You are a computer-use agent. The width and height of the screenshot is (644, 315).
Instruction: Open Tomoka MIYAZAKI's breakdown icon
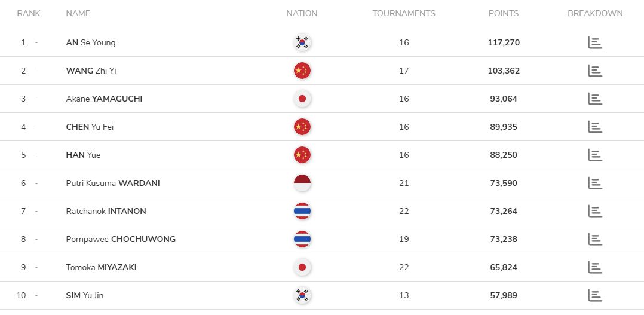[594, 267]
